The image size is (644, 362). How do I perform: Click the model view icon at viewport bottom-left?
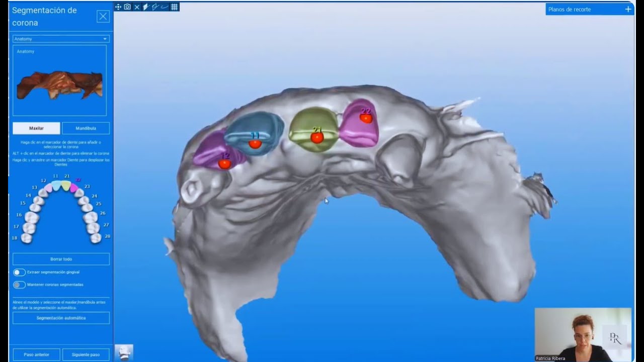click(x=124, y=353)
